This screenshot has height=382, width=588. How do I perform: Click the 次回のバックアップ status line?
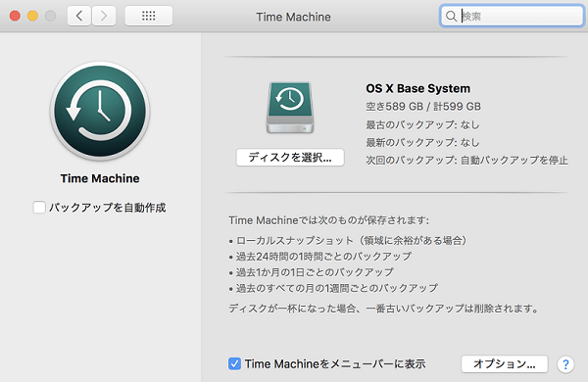[466, 161]
